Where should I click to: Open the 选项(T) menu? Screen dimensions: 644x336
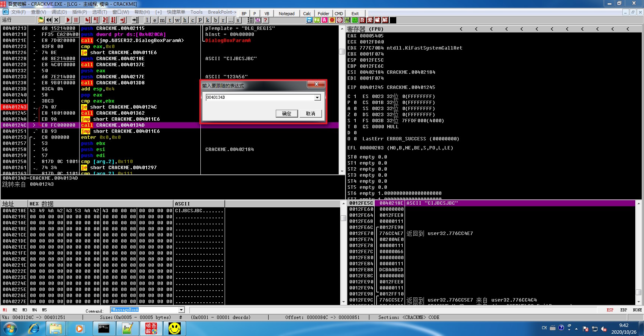pos(100,12)
